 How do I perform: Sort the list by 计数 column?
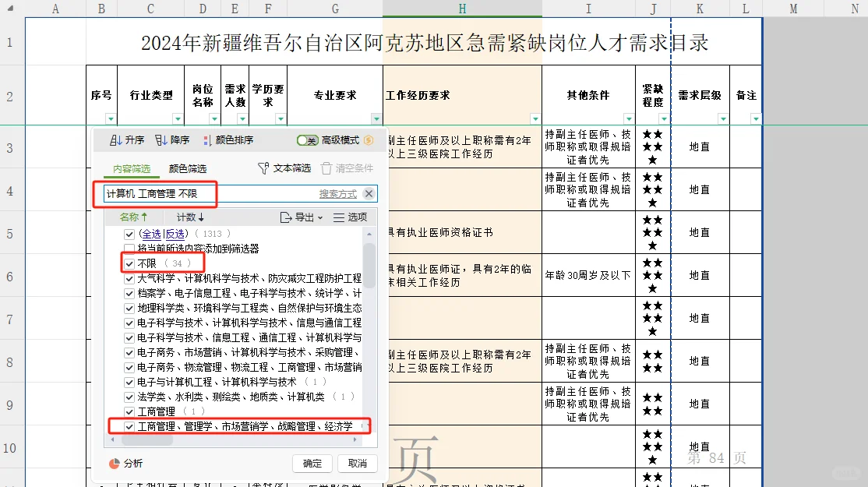(190, 217)
